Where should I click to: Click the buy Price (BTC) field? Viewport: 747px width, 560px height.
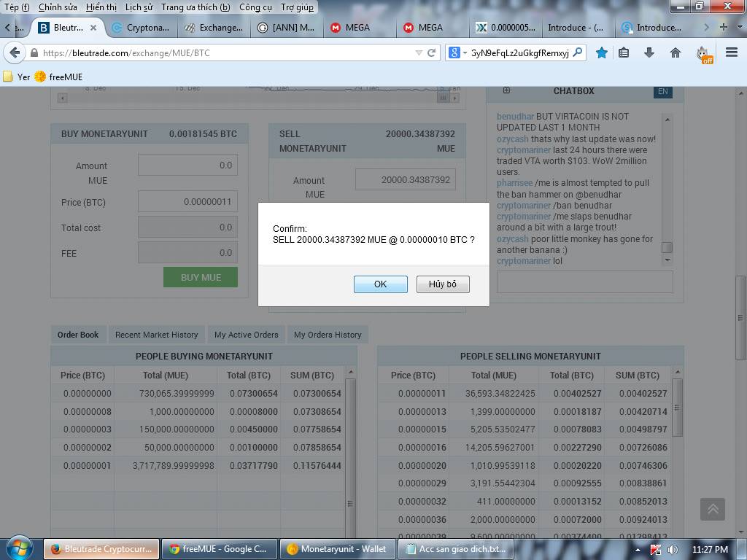[187, 201]
